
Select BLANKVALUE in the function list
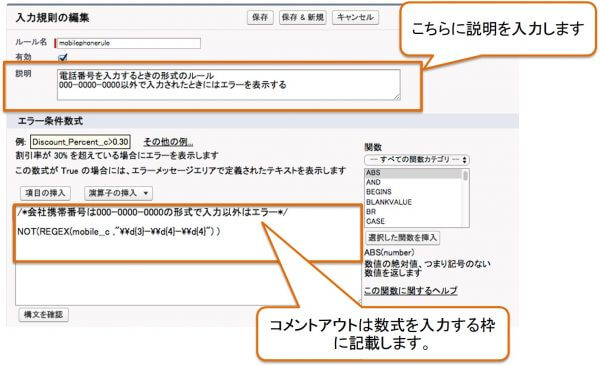(413, 202)
